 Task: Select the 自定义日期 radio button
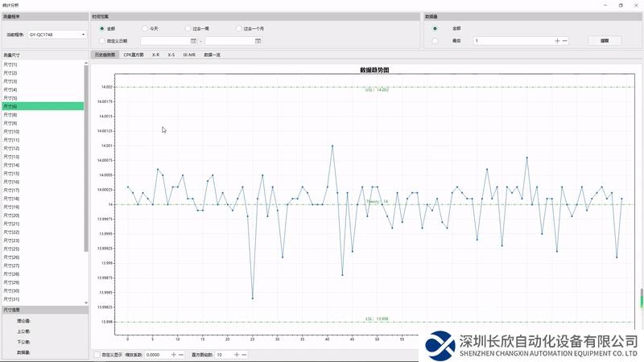pos(101,40)
